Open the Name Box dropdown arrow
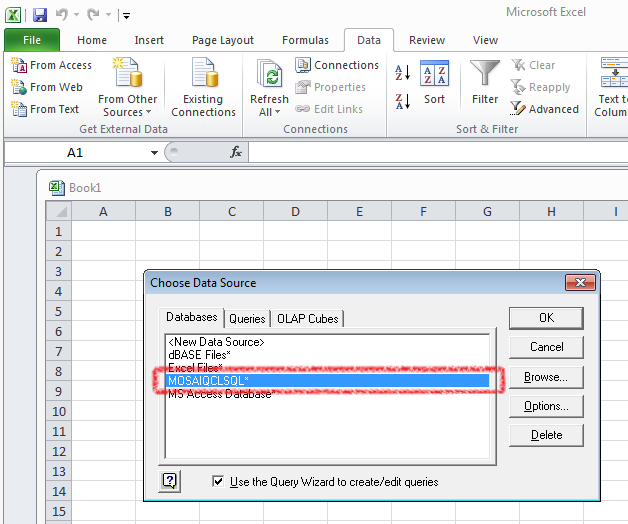This screenshot has width=628, height=524. click(x=154, y=153)
